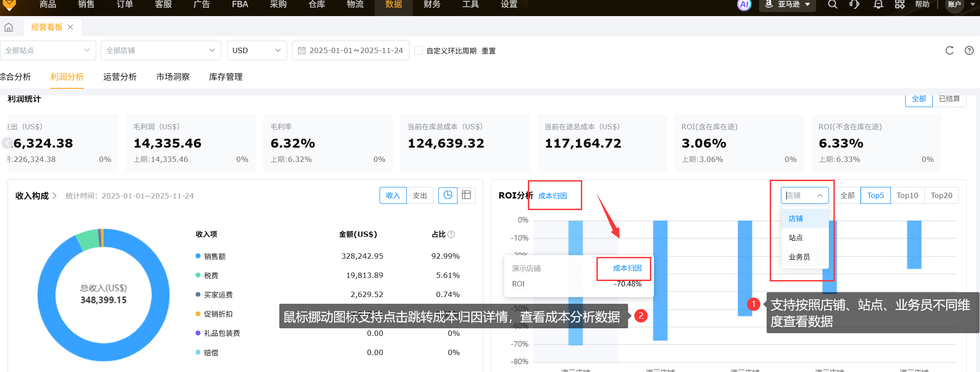The height and width of the screenshot is (372, 980).
Task: Expand the 收入构成 details chevron
Action: point(54,196)
